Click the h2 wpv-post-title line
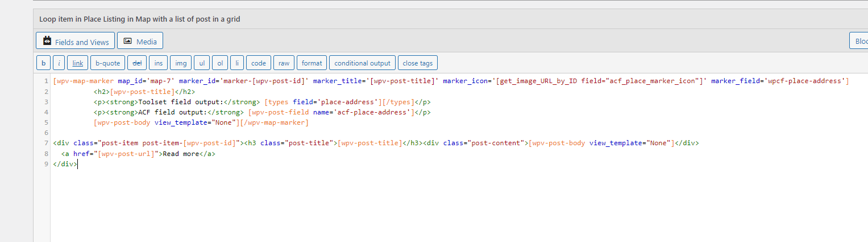Screen dimensions: 868x242 [144, 92]
